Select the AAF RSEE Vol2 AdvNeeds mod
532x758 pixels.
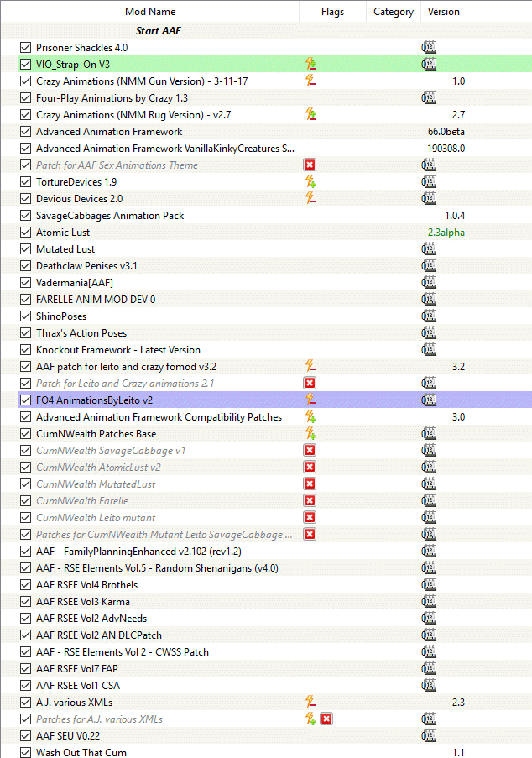(x=91, y=619)
